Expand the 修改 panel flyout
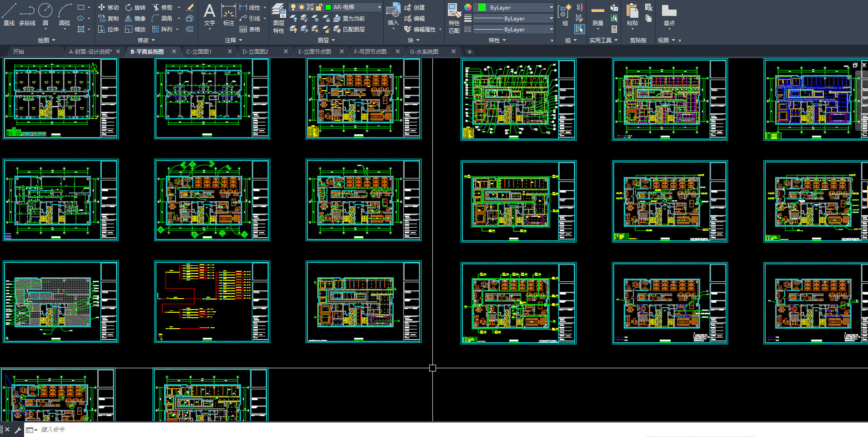This screenshot has height=437, width=868. click(x=146, y=41)
